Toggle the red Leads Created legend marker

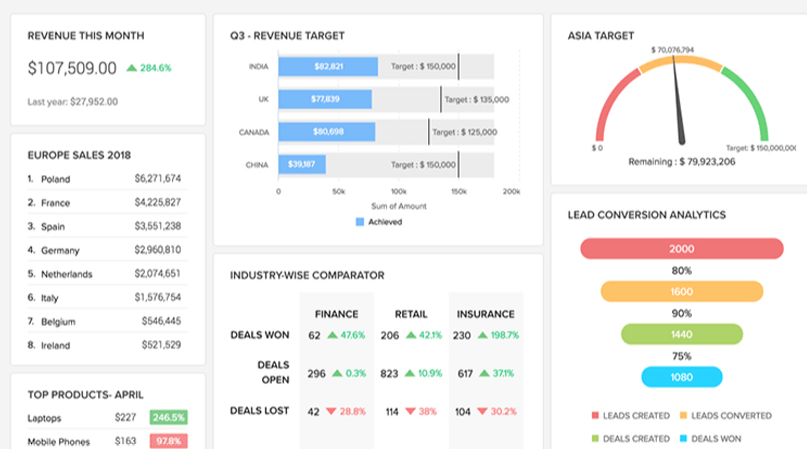tap(594, 415)
